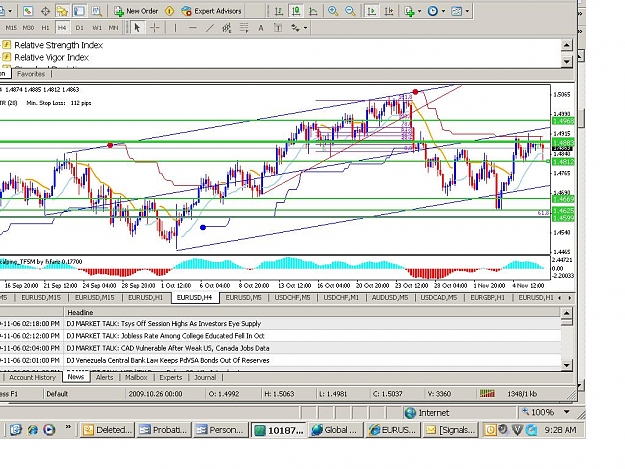The width and height of the screenshot is (625, 469).
Task: Select the Text Label tool
Action: click(x=278, y=27)
